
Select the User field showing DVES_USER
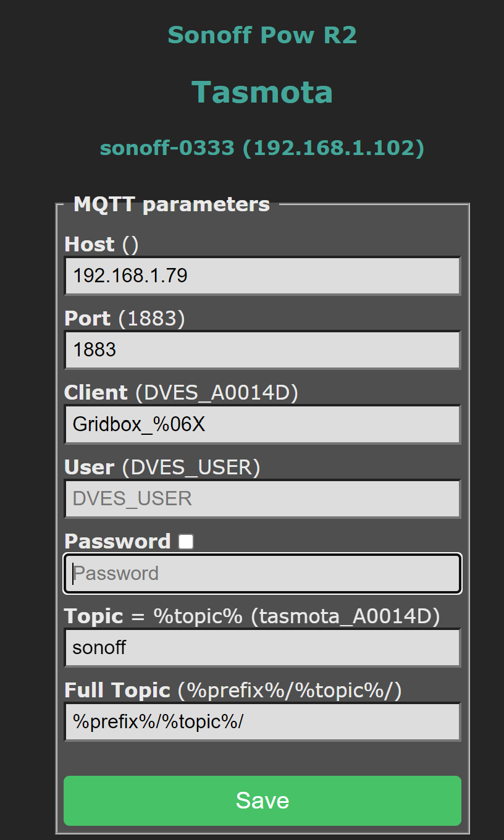(x=262, y=498)
